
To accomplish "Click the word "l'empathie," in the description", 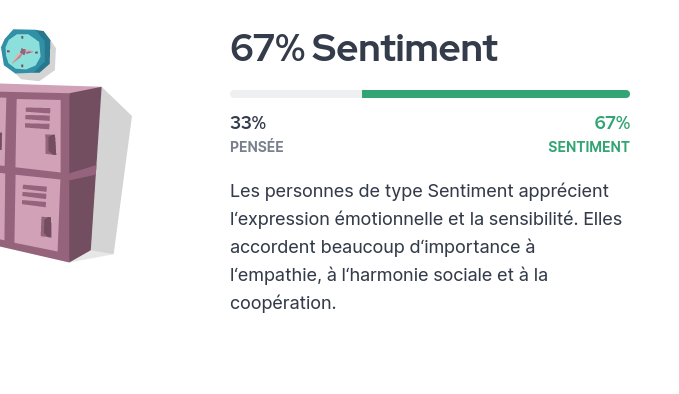I will click(x=276, y=275).
